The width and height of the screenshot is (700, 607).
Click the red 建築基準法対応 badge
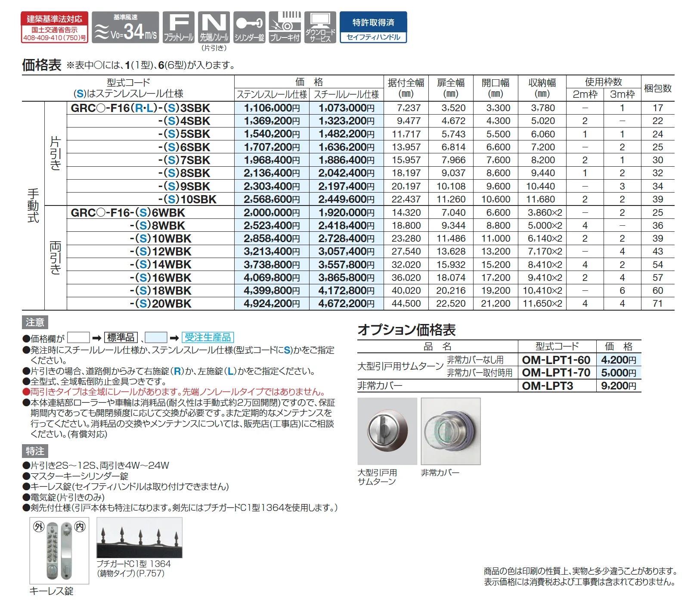[x=55, y=27]
